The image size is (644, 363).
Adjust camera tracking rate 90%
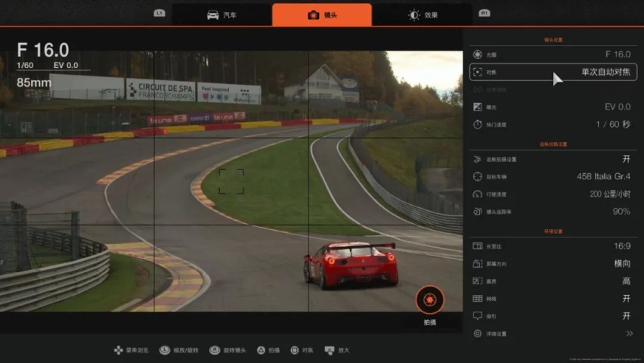click(x=621, y=212)
